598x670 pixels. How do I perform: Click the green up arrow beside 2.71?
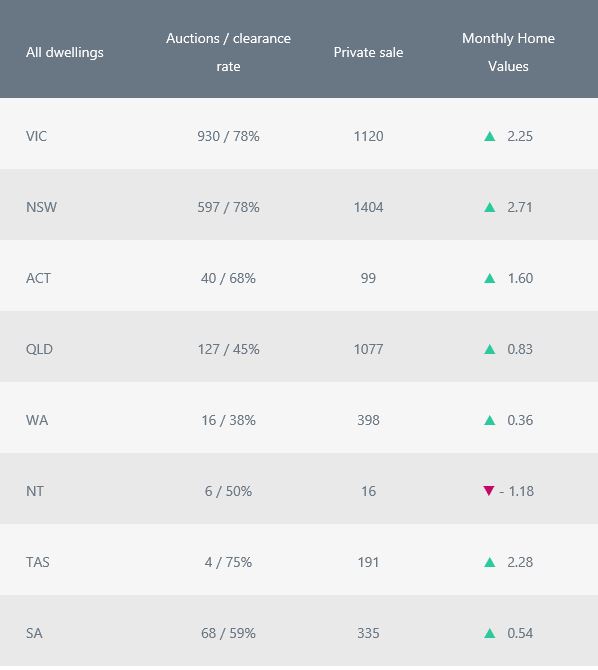[x=489, y=207]
